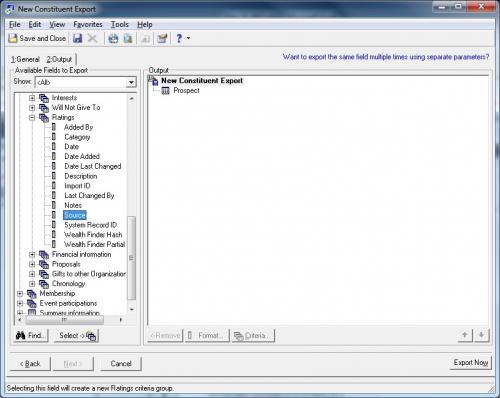Click the print globe toolbar icon

pos(113,38)
